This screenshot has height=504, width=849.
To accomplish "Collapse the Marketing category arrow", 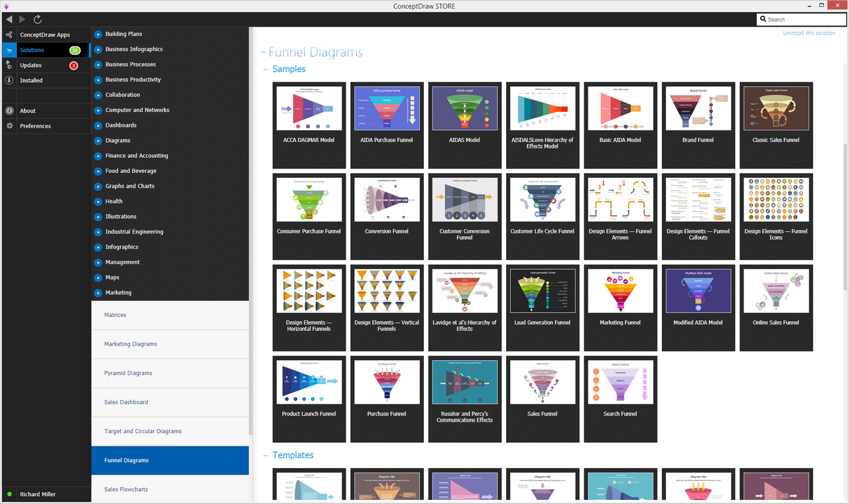I will [x=98, y=292].
